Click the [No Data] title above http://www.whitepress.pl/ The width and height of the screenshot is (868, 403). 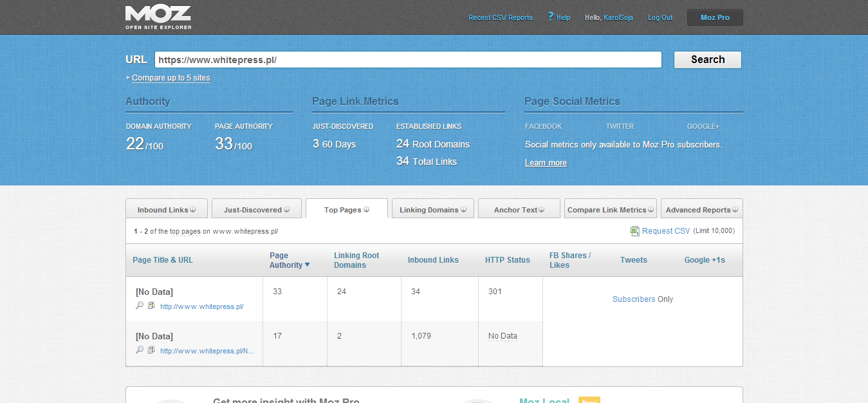pyautogui.click(x=154, y=292)
